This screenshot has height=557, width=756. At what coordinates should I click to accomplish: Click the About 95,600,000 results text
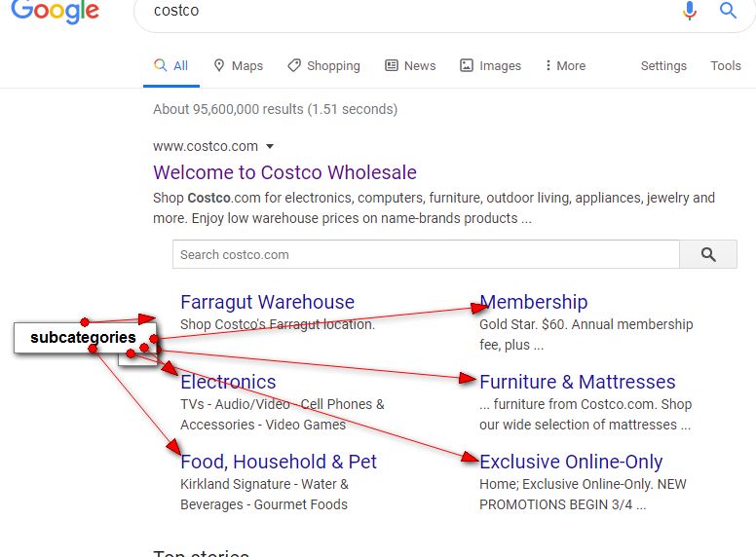[x=276, y=109]
